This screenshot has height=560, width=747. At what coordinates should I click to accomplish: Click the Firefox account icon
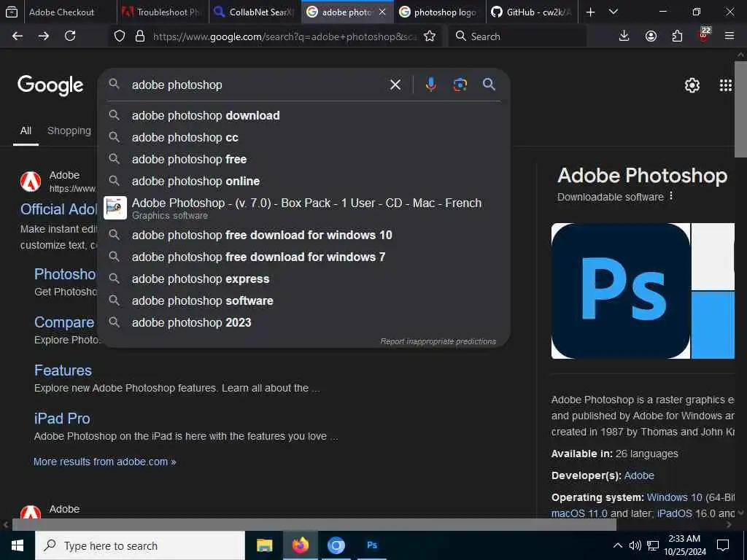(651, 36)
